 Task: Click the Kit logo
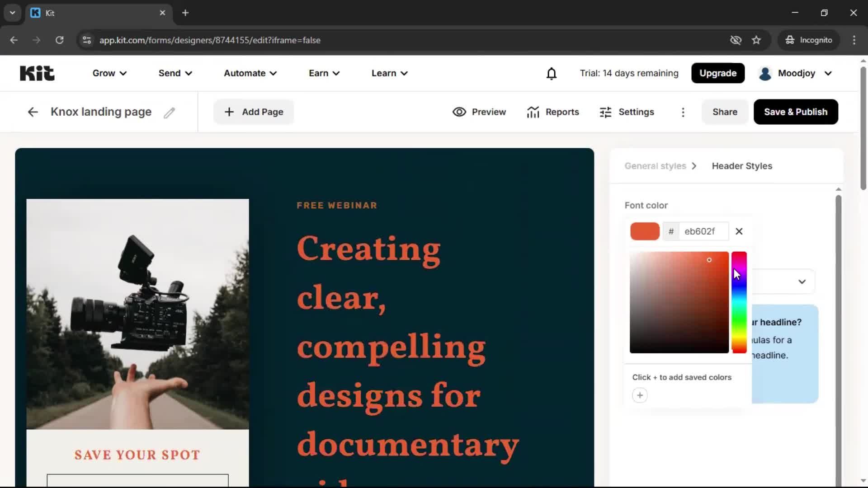(37, 73)
